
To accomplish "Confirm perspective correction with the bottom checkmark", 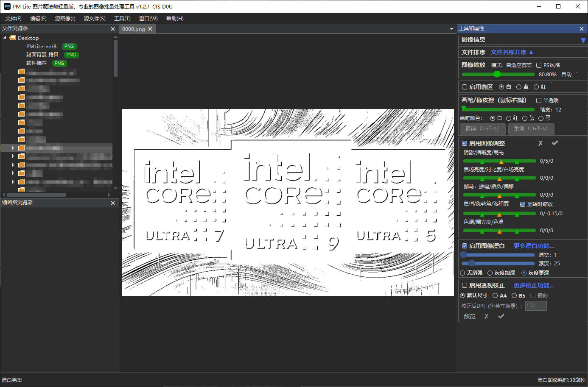I will pyautogui.click(x=501, y=316).
